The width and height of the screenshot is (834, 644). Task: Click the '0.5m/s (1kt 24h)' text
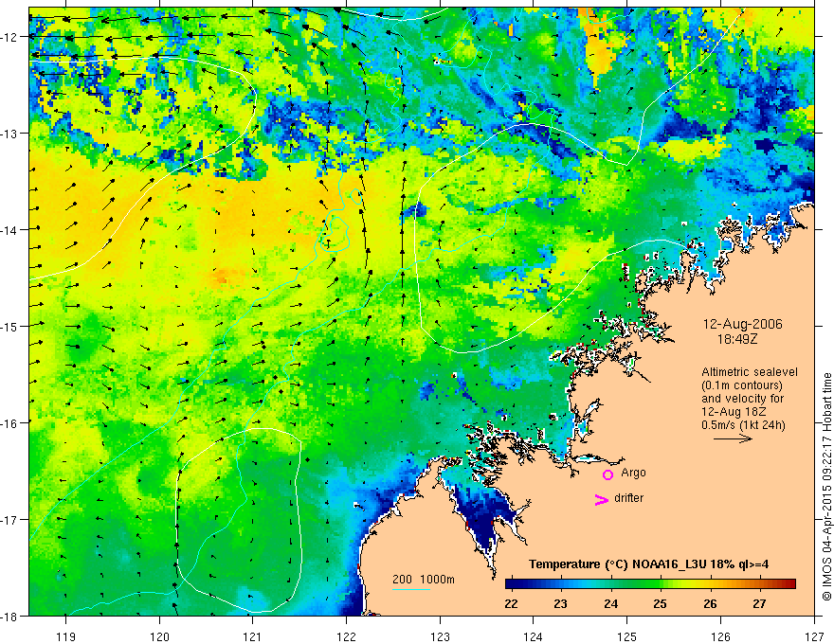point(743,424)
